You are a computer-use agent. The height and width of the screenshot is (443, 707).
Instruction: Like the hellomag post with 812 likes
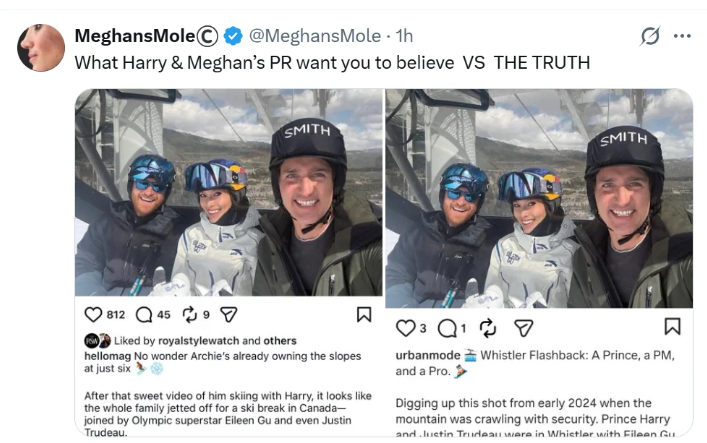[x=94, y=315]
